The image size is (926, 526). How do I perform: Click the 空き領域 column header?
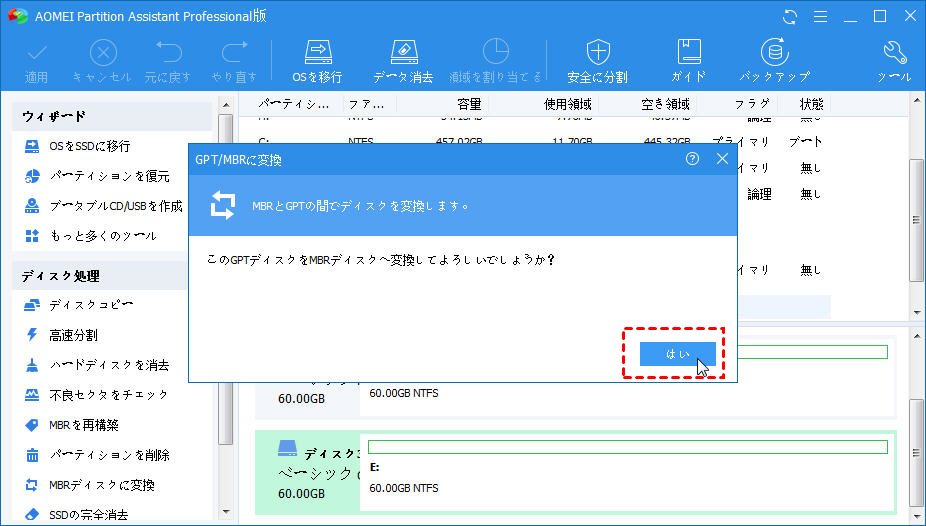pos(665,104)
